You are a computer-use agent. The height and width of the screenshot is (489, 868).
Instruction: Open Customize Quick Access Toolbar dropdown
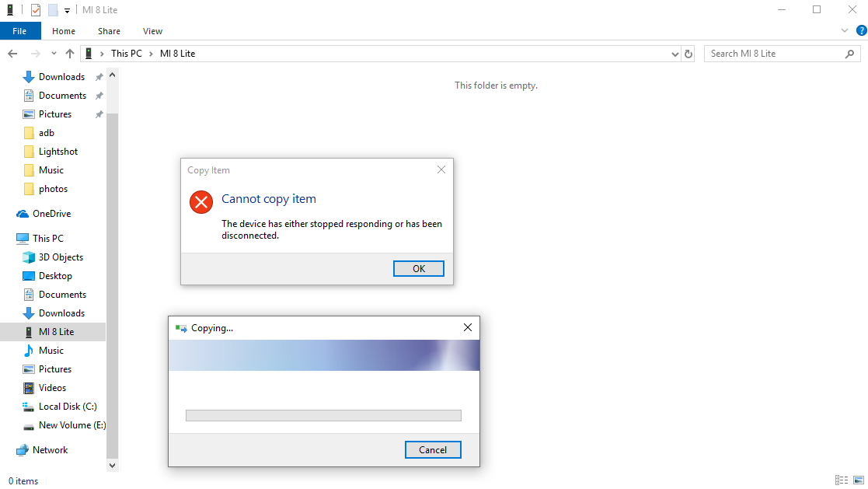(x=67, y=11)
